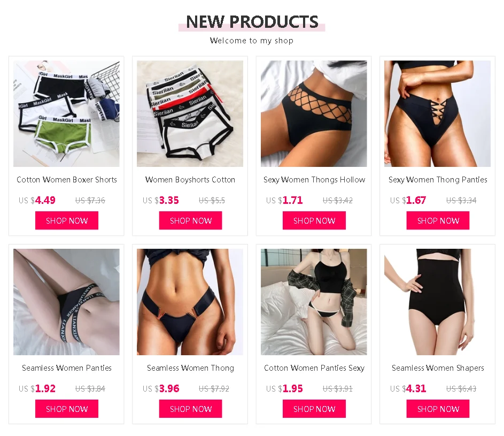Viewport: 504px width, 436px height.
Task: Click Shop Now under Sexy Women Thongs Hollow
Action: (x=314, y=220)
